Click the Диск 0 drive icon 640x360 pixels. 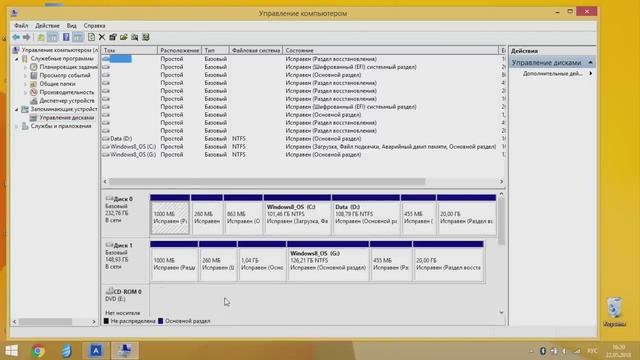click(109, 198)
